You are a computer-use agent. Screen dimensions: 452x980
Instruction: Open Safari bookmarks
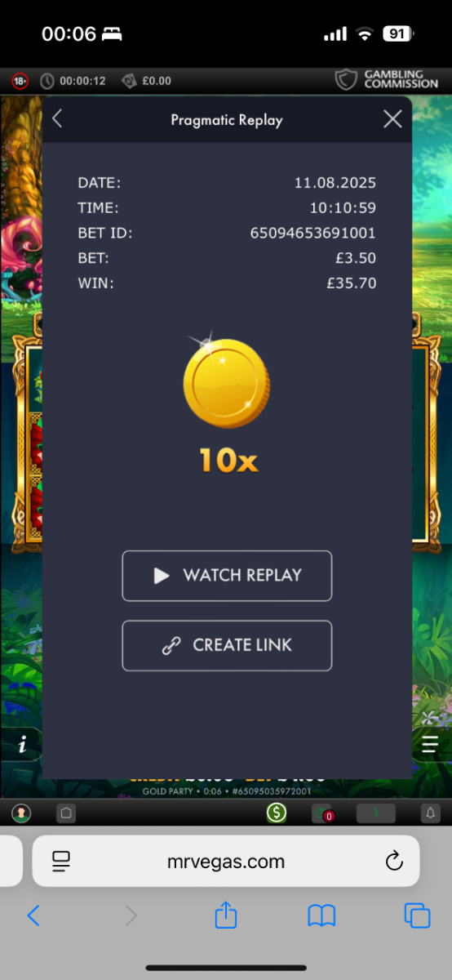(321, 915)
